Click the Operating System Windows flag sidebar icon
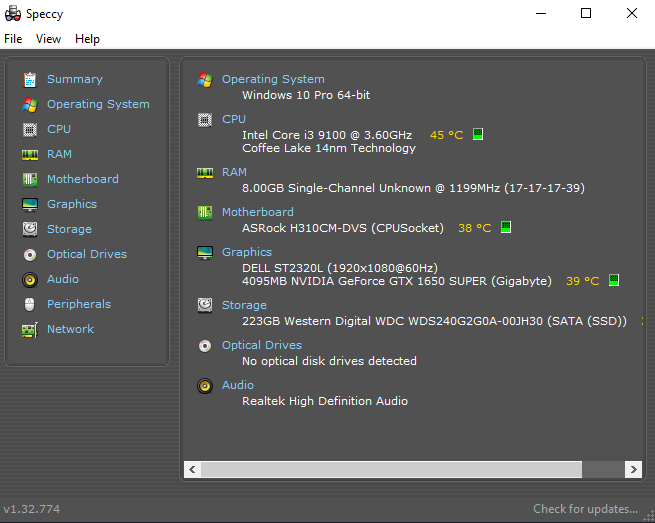Viewport: 655px width, 523px height. click(x=30, y=104)
